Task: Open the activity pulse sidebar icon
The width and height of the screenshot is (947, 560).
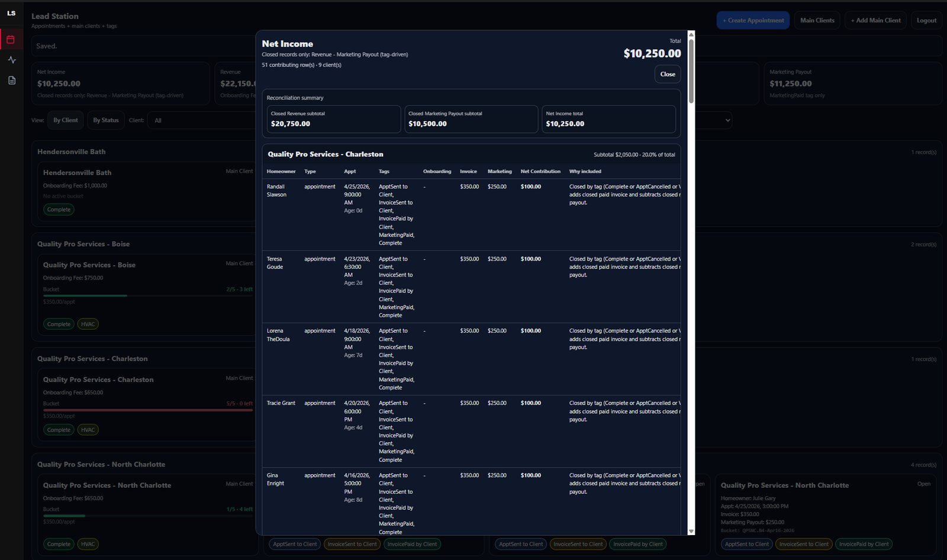Action: tap(11, 60)
